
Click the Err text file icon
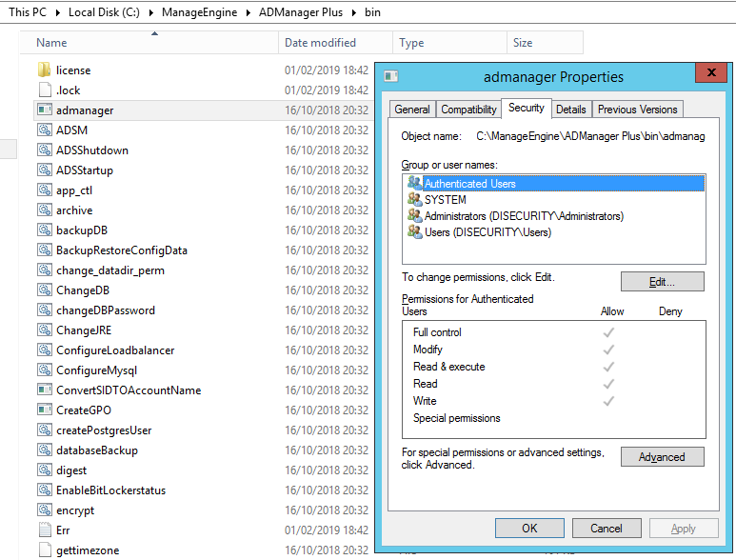pos(45,530)
